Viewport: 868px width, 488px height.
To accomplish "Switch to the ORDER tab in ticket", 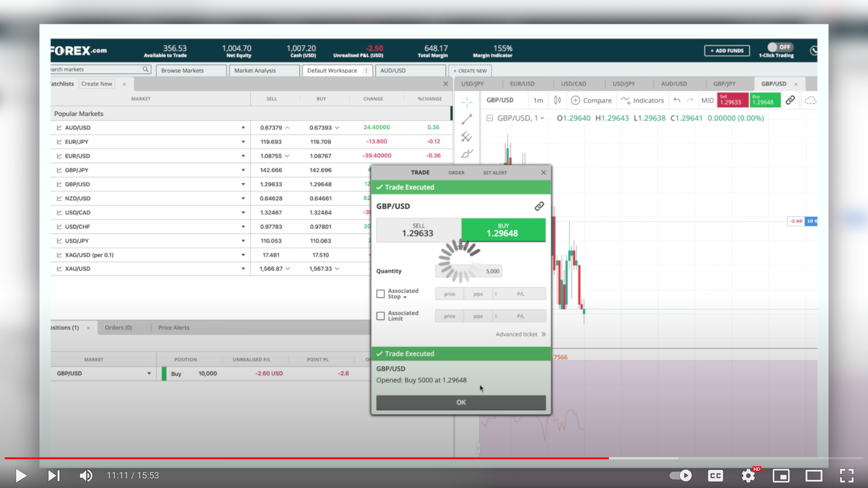I will 456,173.
